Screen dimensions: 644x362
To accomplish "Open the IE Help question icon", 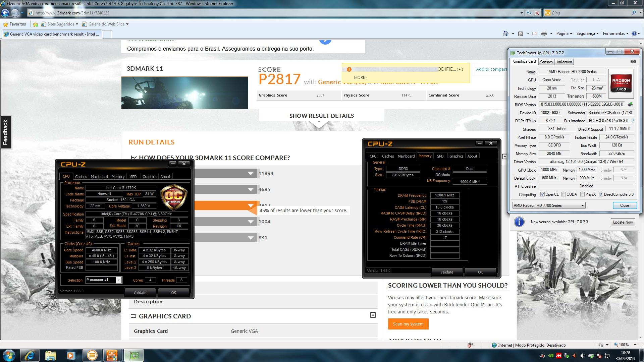I will coord(634,34).
